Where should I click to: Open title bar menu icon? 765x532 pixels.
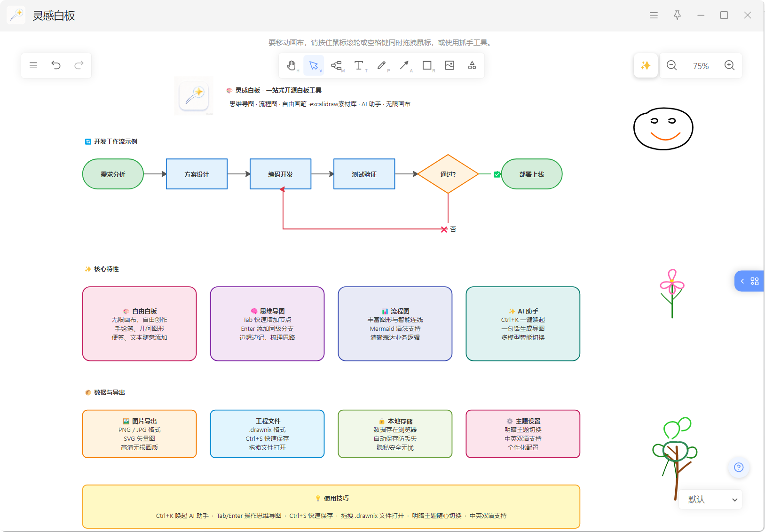pos(654,16)
